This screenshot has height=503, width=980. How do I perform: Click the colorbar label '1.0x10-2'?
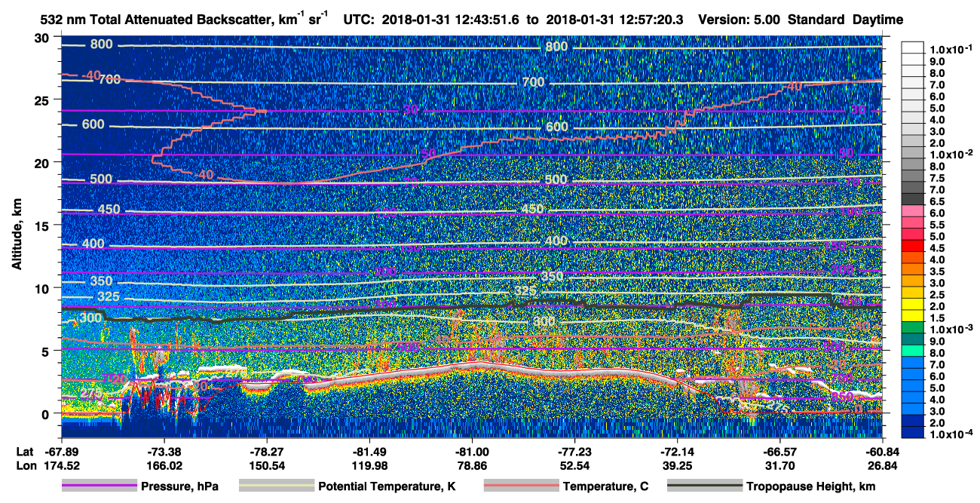951,153
